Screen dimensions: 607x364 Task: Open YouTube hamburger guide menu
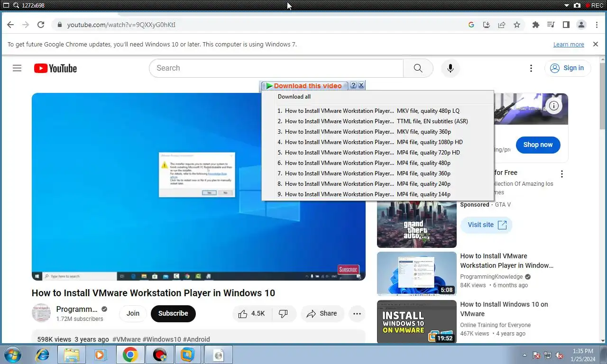click(x=17, y=68)
